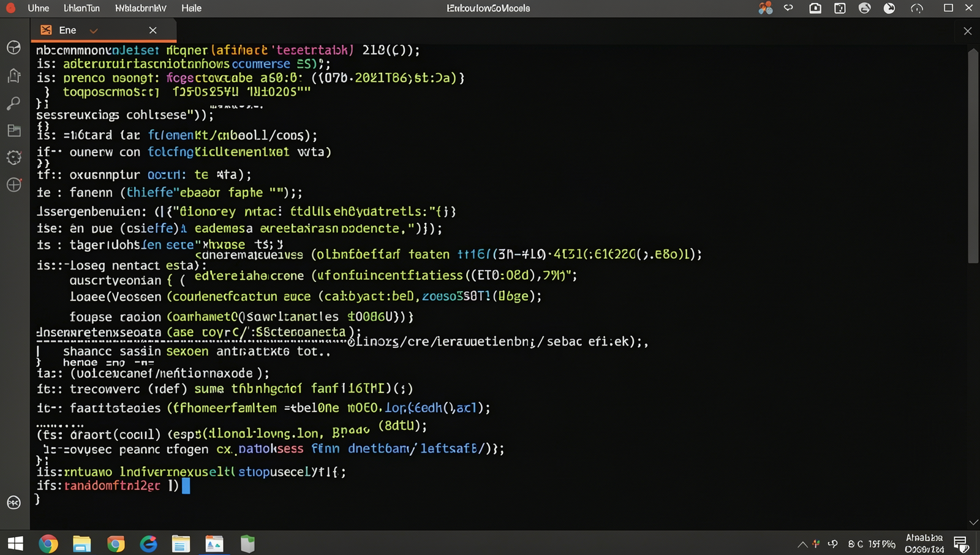Click the square panel icon in title bar
980x555 pixels.
[840, 8]
